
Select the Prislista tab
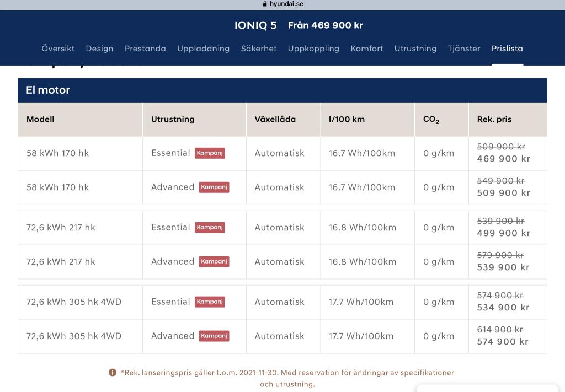(x=508, y=49)
